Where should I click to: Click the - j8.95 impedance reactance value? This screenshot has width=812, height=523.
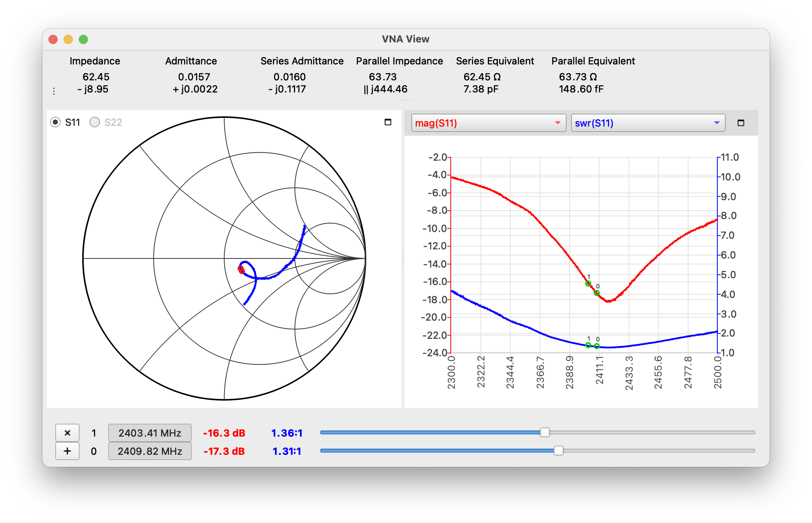tap(93, 89)
